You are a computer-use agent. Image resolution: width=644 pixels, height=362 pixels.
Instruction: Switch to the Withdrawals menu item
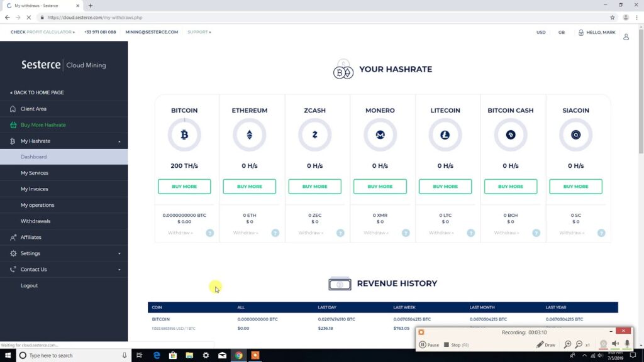pos(36,221)
